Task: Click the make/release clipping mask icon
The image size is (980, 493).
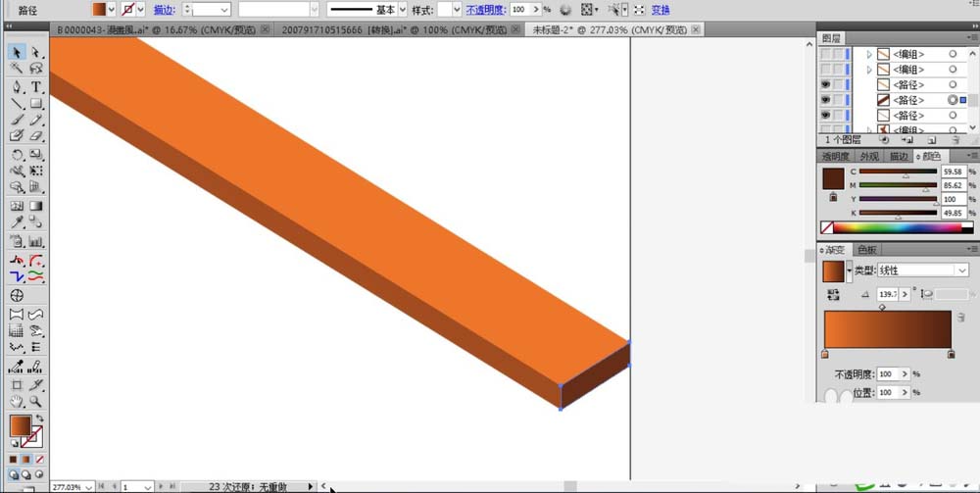Action: [884, 140]
